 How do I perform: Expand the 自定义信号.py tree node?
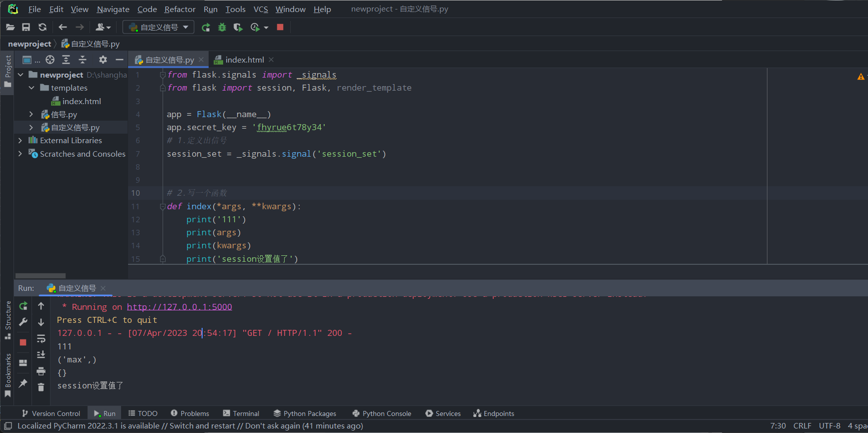[32, 127]
